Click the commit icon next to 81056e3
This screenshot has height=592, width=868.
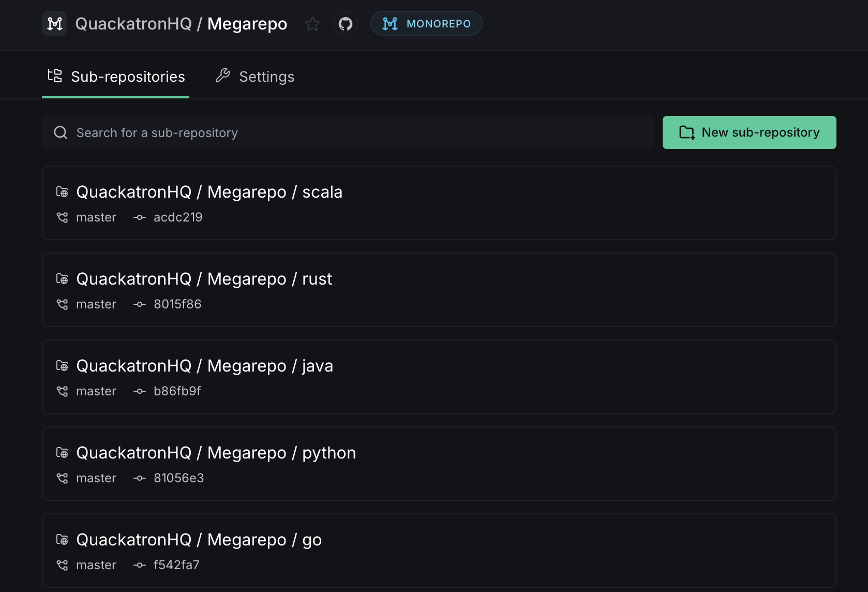[139, 478]
